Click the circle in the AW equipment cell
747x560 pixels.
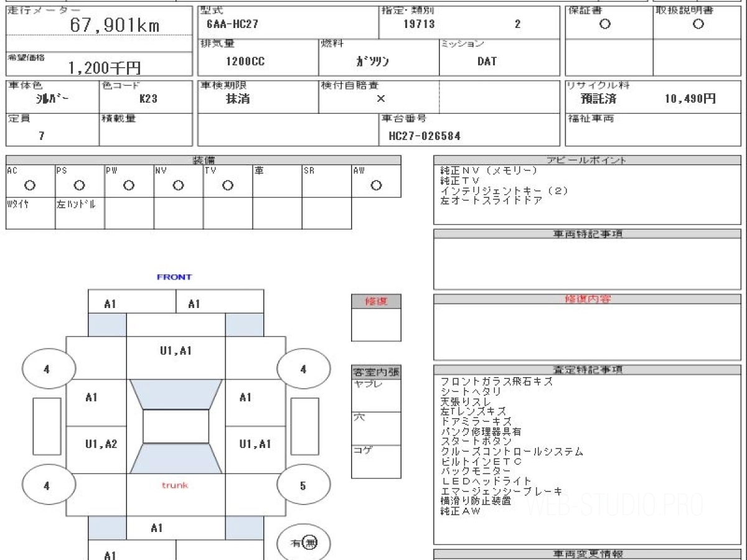coord(376,185)
